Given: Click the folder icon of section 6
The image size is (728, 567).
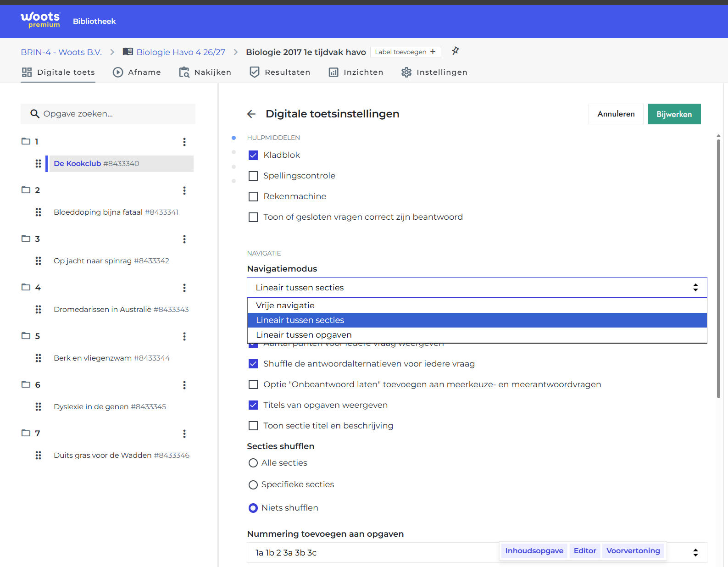Looking at the screenshot, I should click(26, 384).
